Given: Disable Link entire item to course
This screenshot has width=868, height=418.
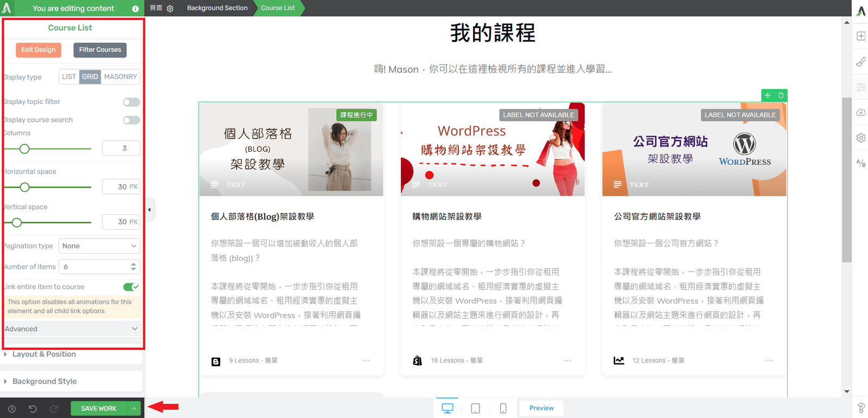Looking at the screenshot, I should [131, 287].
